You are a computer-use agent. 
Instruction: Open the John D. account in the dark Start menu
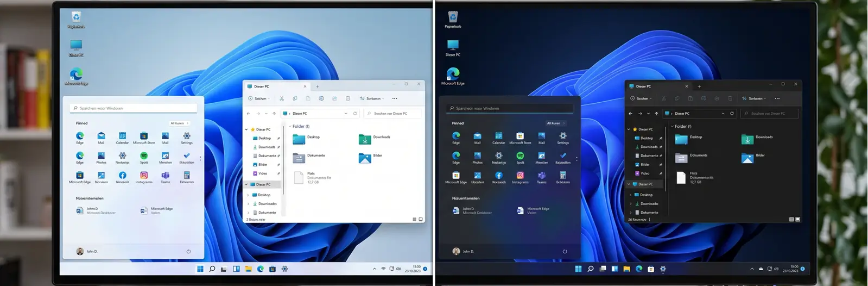click(x=463, y=251)
